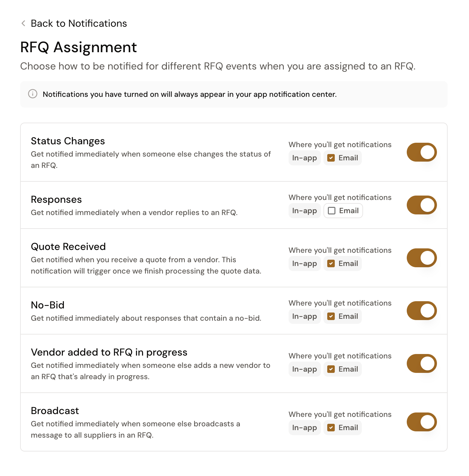Uncheck the Broadcast Email checkbox
This screenshot has width=469, height=476.
click(x=331, y=428)
